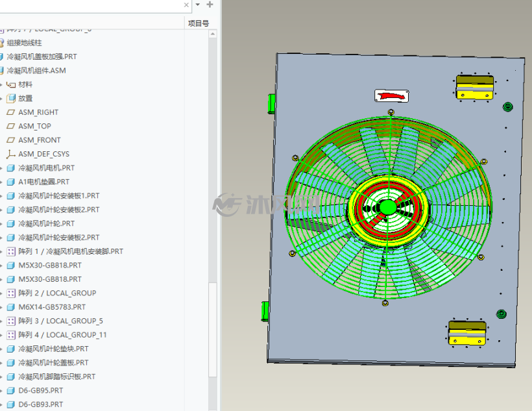Click the datum plane icon beside ASM_FRONT
The height and width of the screenshot is (411, 532).
click(11, 140)
